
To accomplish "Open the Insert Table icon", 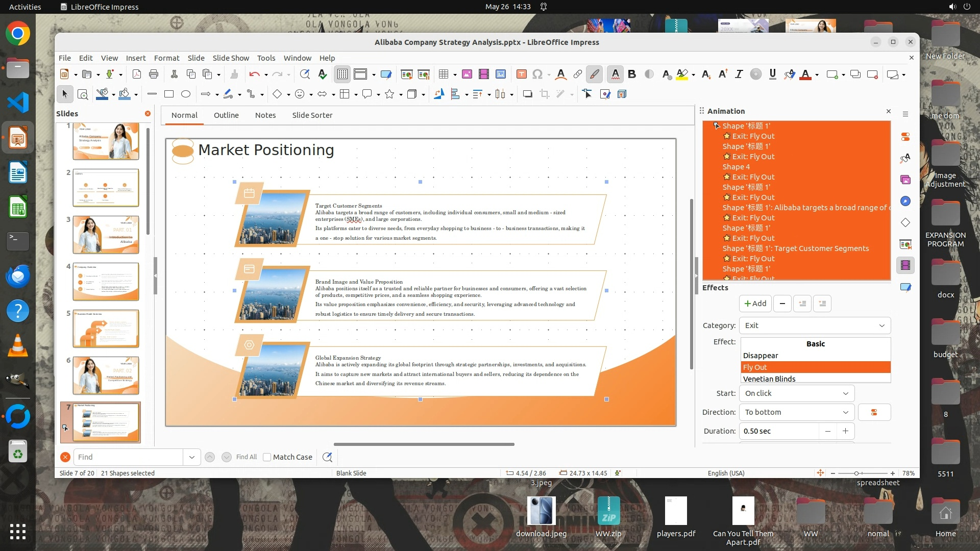I will point(443,74).
